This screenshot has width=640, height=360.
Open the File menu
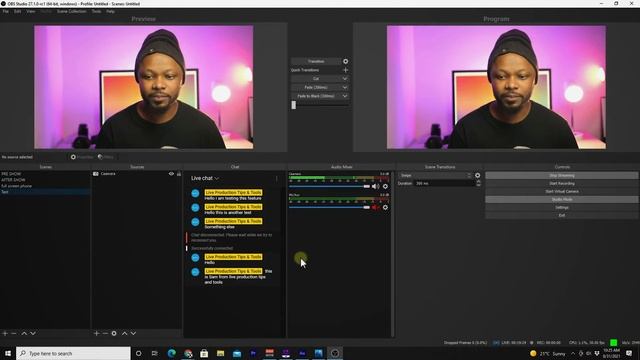coord(6,11)
